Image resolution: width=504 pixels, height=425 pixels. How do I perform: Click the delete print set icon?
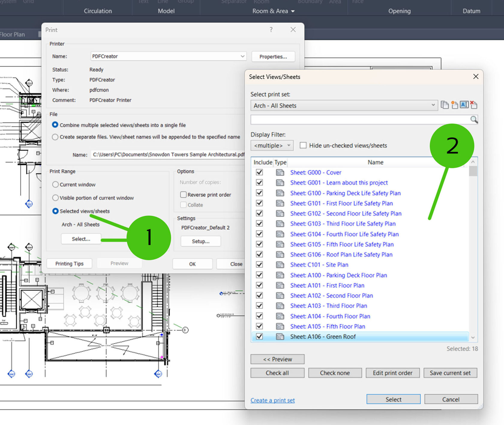474,105
